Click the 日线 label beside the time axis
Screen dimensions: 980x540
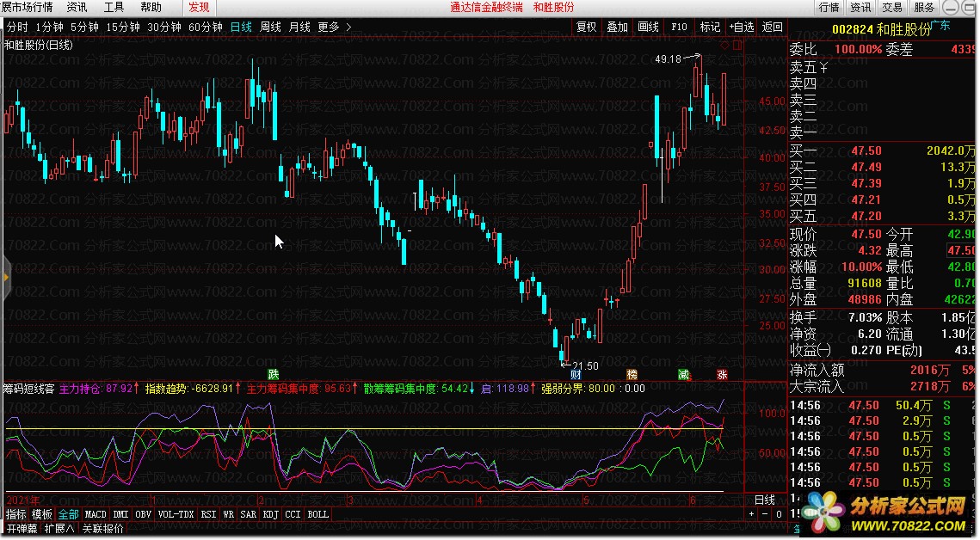(x=765, y=500)
